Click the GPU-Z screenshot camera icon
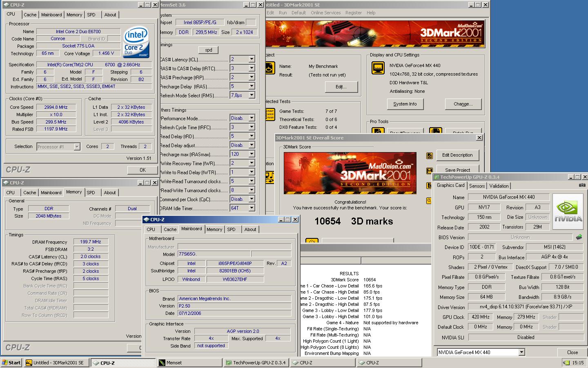 point(582,185)
